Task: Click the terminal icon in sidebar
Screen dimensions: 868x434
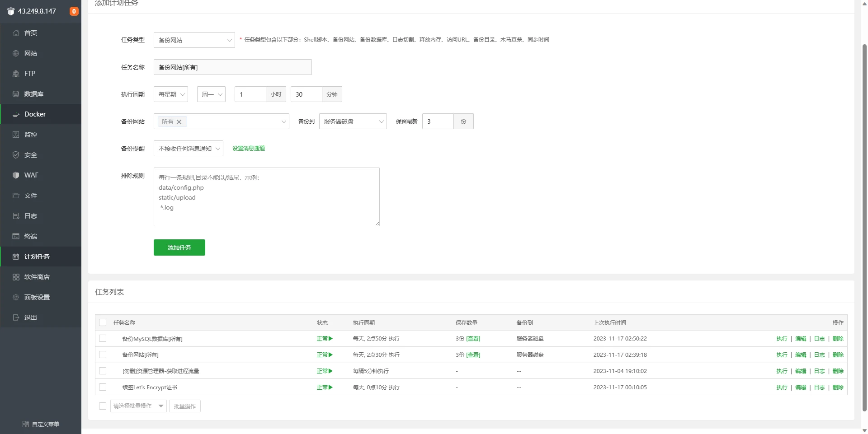Action: pyautogui.click(x=16, y=236)
